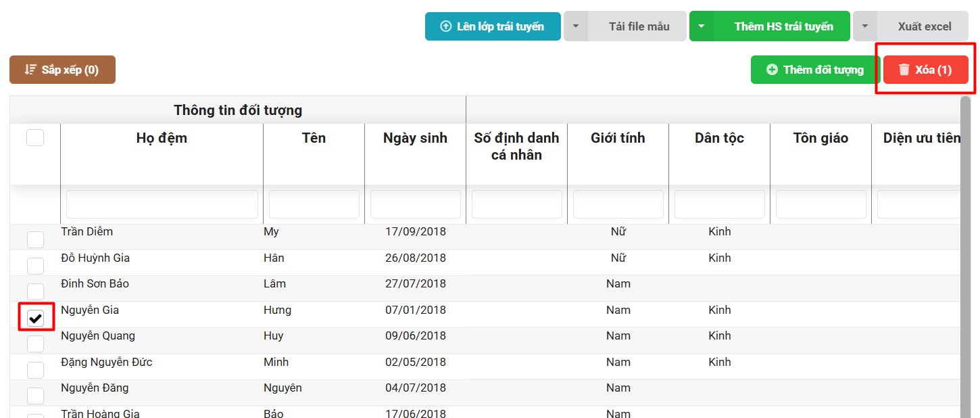
Task: Click the Giới tính filter input field
Action: click(x=618, y=204)
